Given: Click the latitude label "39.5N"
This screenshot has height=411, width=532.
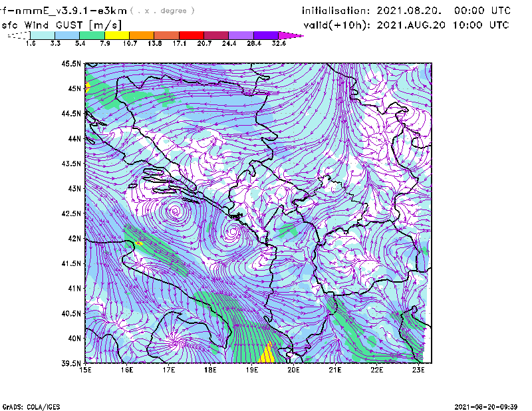Looking at the screenshot, I should tap(72, 364).
